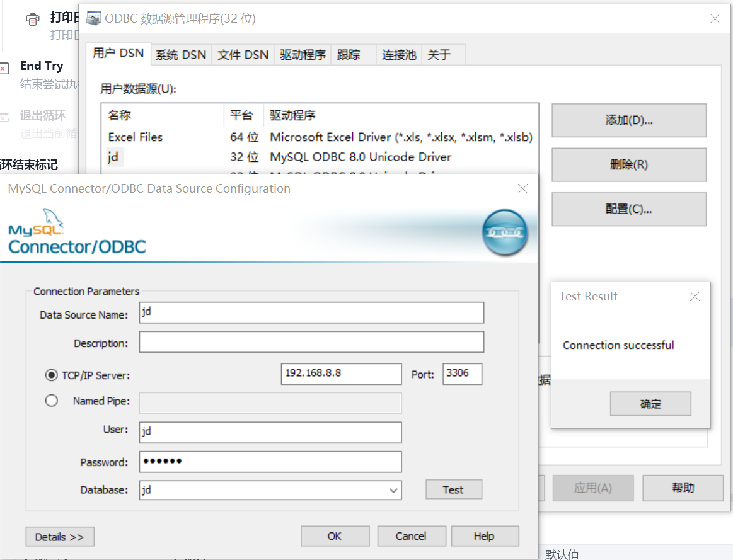Click the TCP/IP Server address field
Viewport: 733px width, 560px height.
(341, 374)
